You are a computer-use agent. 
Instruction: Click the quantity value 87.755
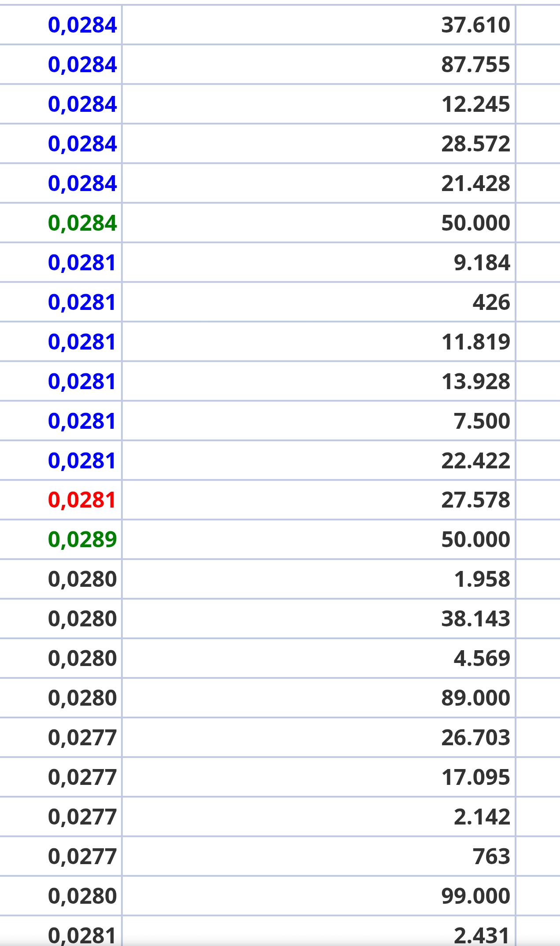(x=475, y=64)
